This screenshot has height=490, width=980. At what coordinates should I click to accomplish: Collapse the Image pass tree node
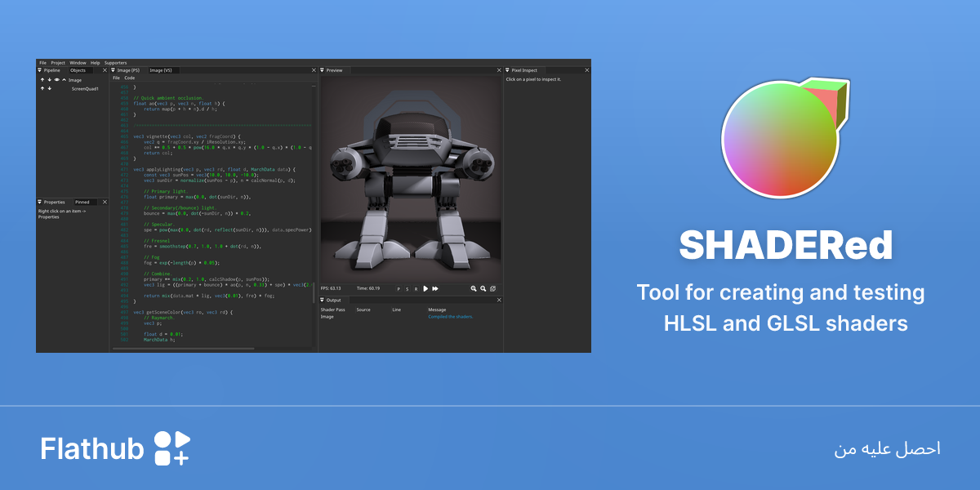(65, 80)
